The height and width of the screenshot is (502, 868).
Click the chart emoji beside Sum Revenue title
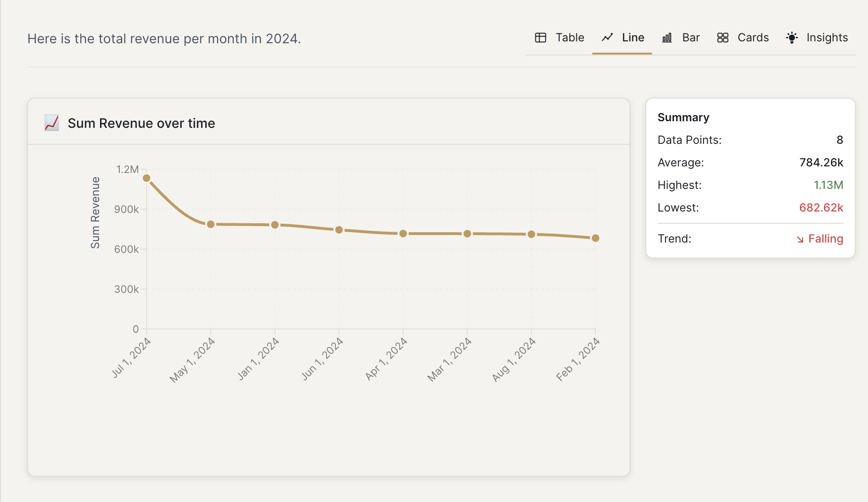(x=52, y=123)
